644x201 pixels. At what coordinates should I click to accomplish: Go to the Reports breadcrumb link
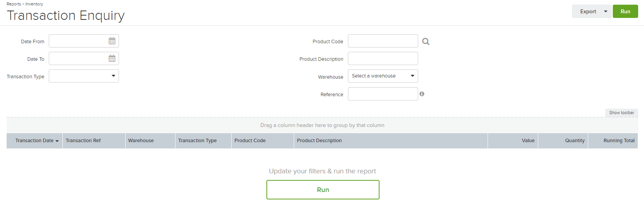(14, 4)
